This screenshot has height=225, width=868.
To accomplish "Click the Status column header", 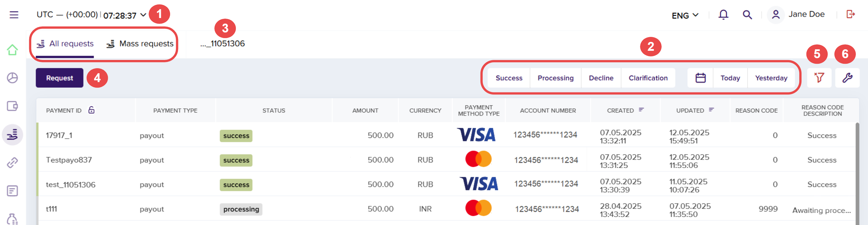I will click(274, 110).
